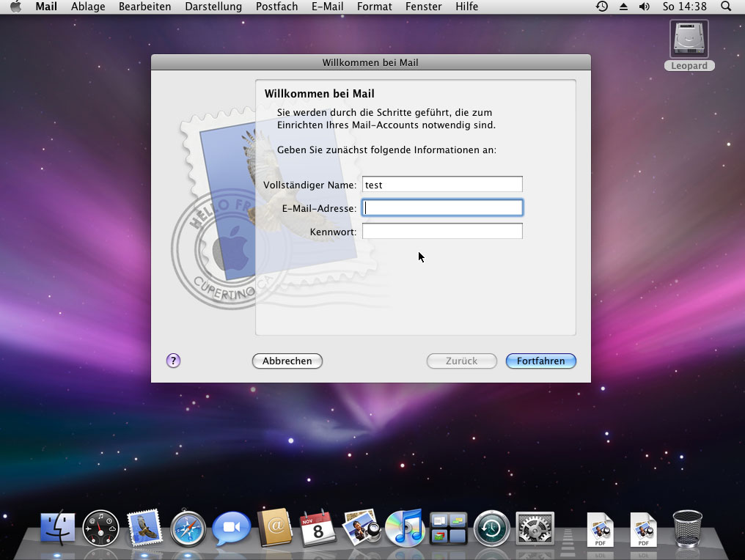
Task: Click the Spotlight magnifier in menu bar
Action: click(x=726, y=7)
